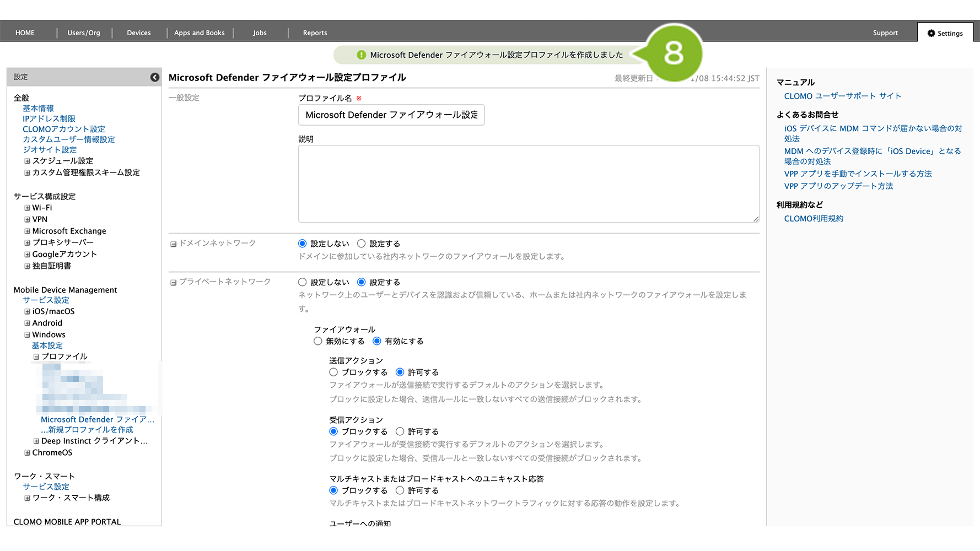Select 許可する for 受信アクション
The image size is (980, 551).
click(x=400, y=431)
